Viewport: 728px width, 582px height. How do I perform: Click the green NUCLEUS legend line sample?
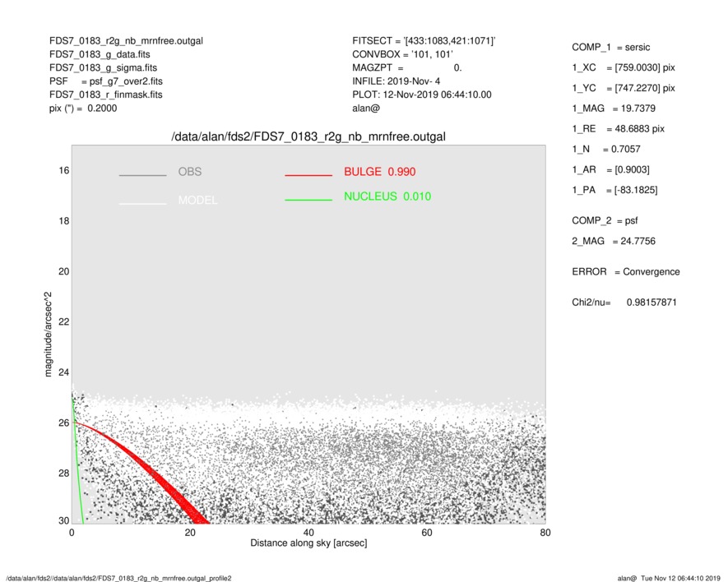(x=308, y=200)
